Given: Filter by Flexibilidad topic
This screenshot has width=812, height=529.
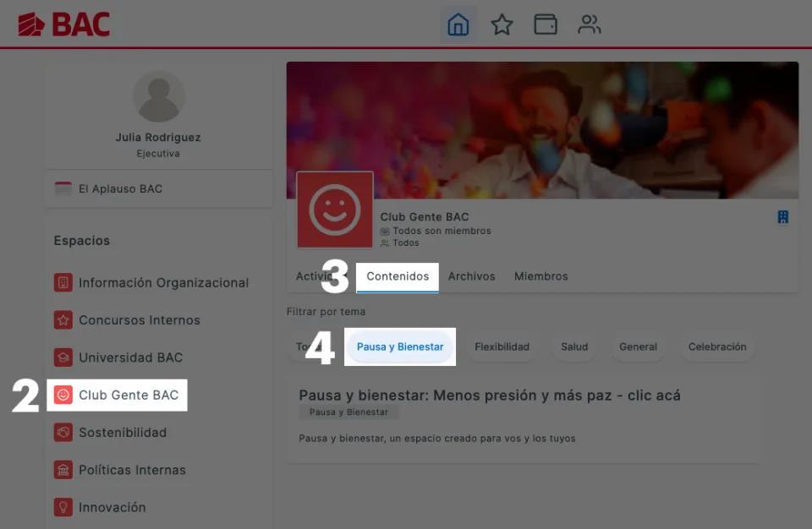Looking at the screenshot, I should click(x=502, y=346).
